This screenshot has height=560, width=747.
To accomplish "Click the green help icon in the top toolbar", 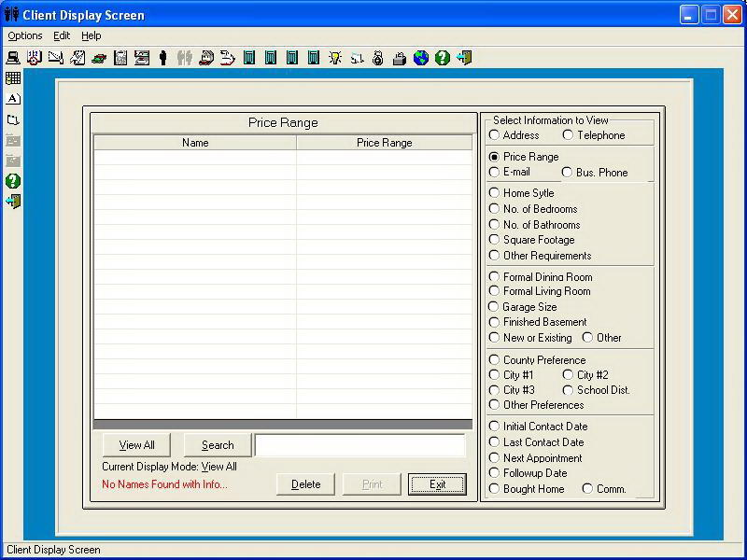I will pyautogui.click(x=443, y=58).
